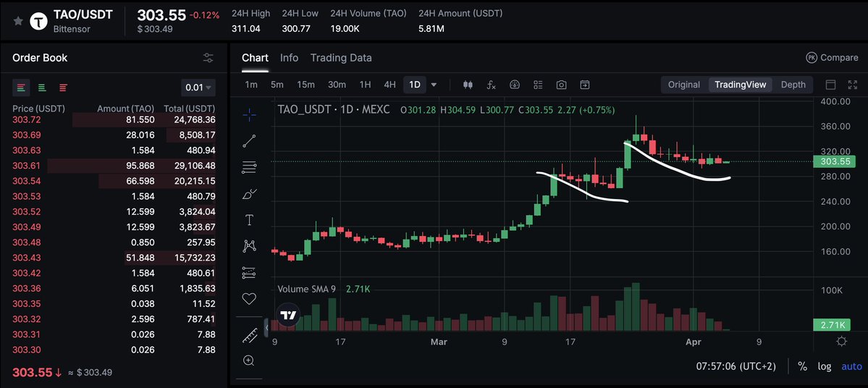Collapse the volume pane with the side arrow

pyautogui.click(x=267, y=327)
